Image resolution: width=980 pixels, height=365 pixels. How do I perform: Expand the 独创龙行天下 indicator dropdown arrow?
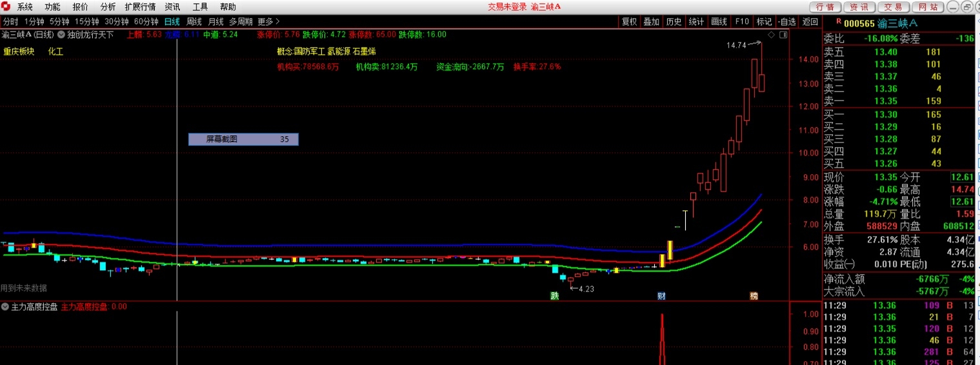(61, 34)
